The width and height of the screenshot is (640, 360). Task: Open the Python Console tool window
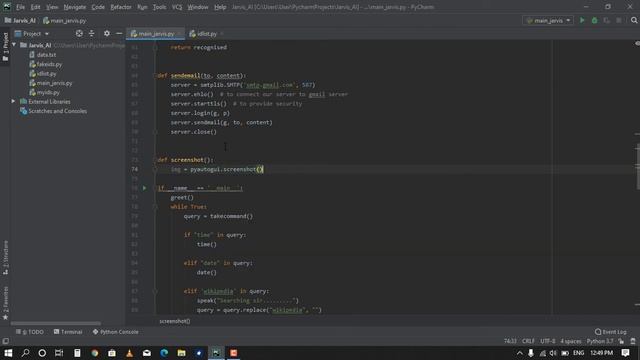(x=116, y=332)
